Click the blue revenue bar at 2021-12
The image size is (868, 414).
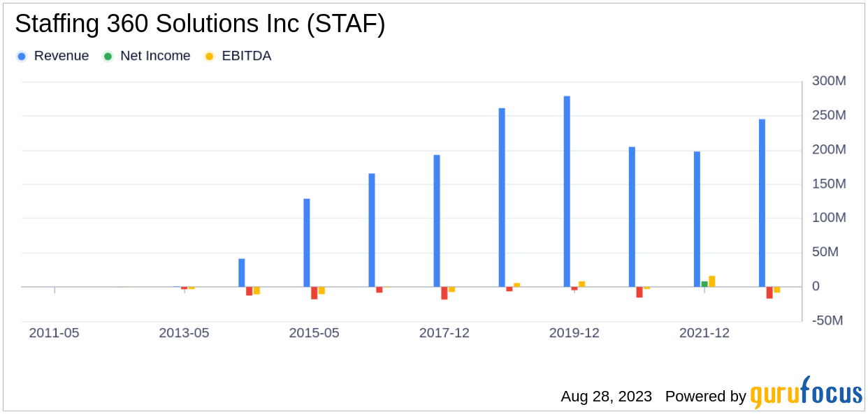point(697,219)
